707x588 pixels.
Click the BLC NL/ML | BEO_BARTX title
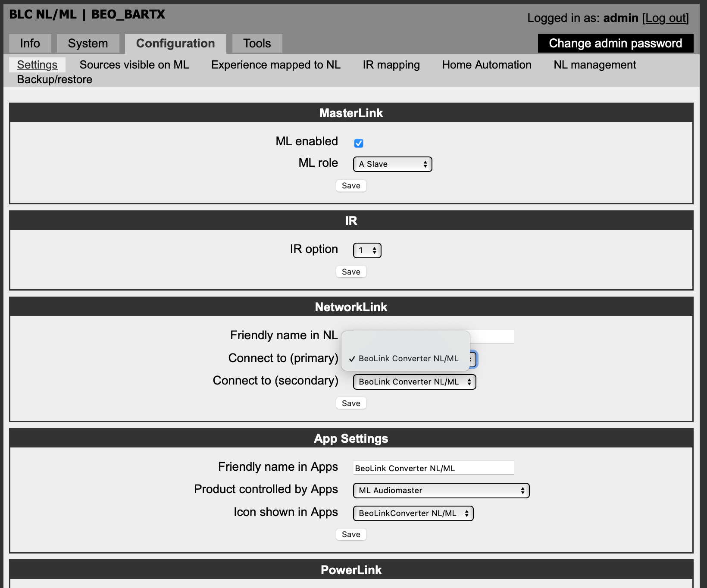click(87, 15)
